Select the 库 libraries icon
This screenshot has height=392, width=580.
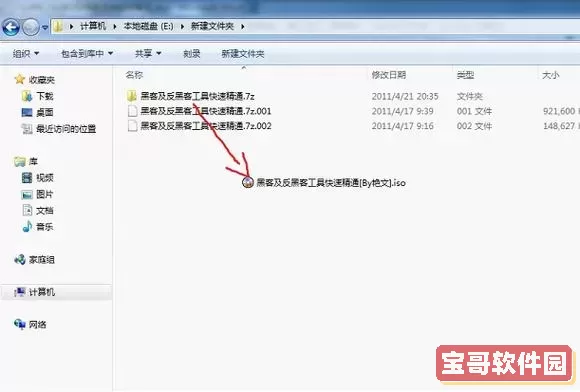click(20, 162)
